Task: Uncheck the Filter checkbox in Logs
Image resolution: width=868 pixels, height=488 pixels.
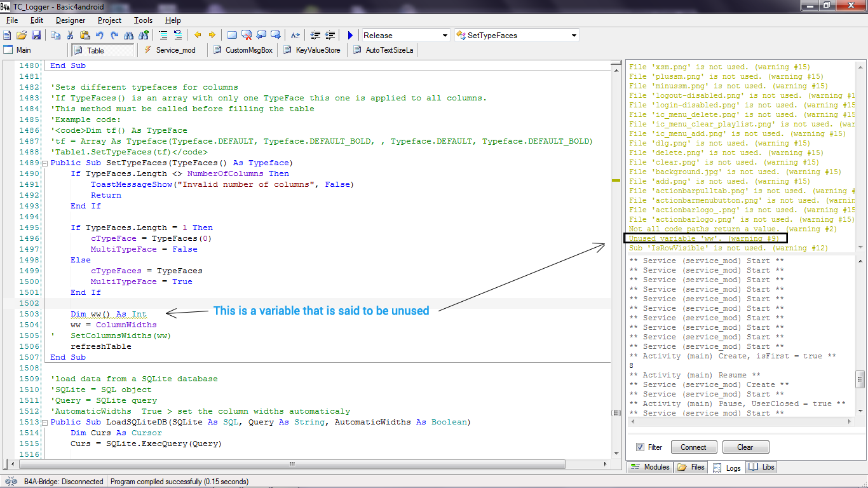Action: click(x=640, y=447)
